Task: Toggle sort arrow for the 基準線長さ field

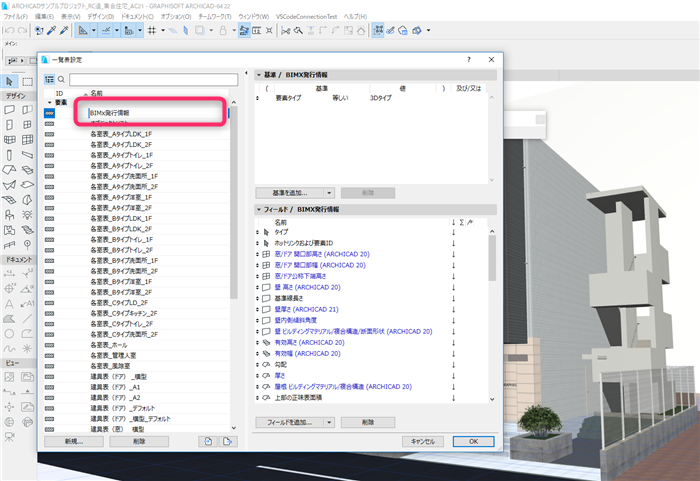Action: (454, 298)
